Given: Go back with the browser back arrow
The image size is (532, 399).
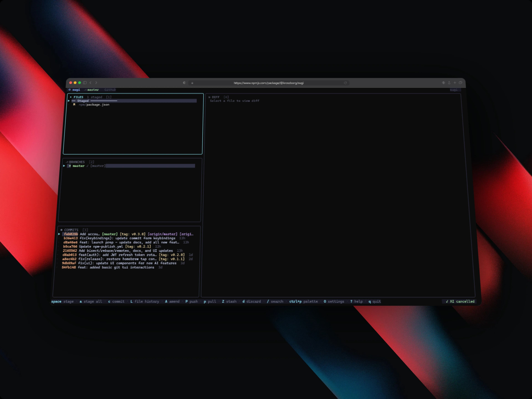Looking at the screenshot, I should [x=91, y=83].
